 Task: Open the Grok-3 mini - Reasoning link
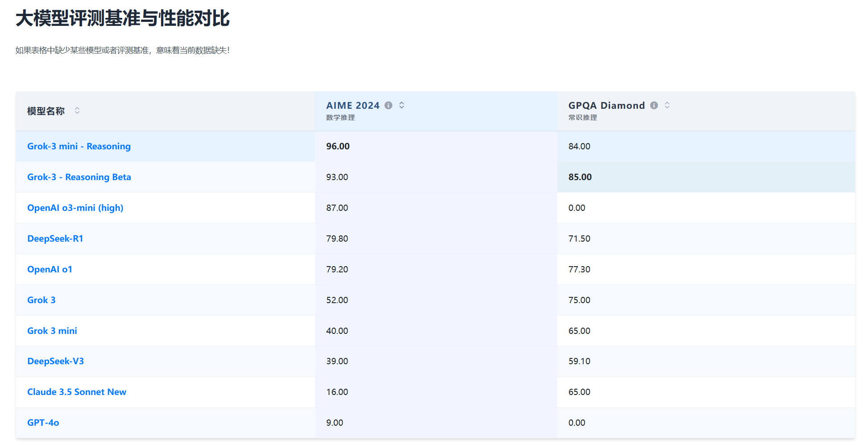pos(79,146)
